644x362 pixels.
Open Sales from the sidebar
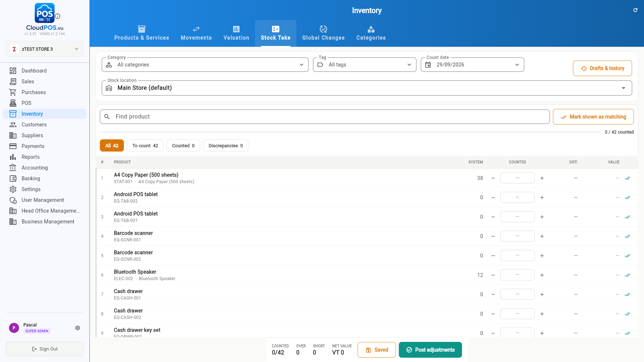(45, 82)
